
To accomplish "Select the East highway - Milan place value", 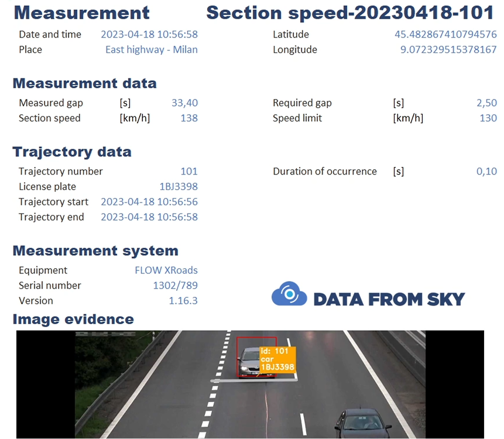I will pos(151,50).
